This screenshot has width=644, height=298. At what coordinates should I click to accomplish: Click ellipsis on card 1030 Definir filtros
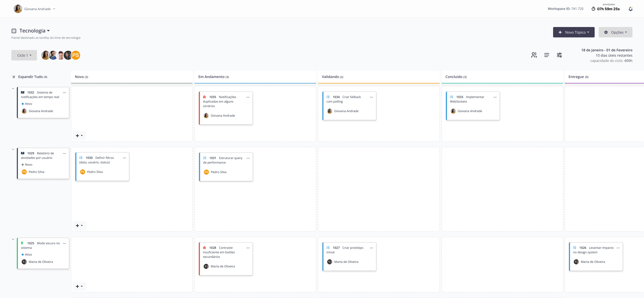tap(124, 158)
